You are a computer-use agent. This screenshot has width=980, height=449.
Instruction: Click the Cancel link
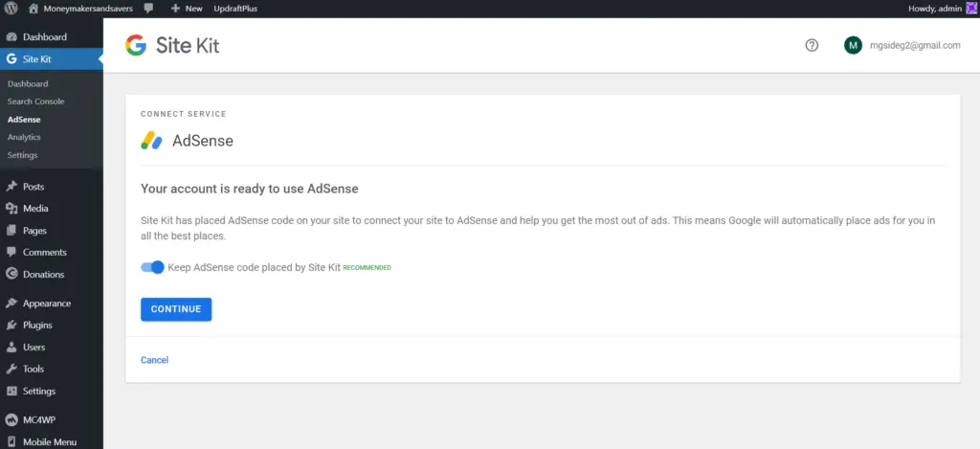click(154, 360)
